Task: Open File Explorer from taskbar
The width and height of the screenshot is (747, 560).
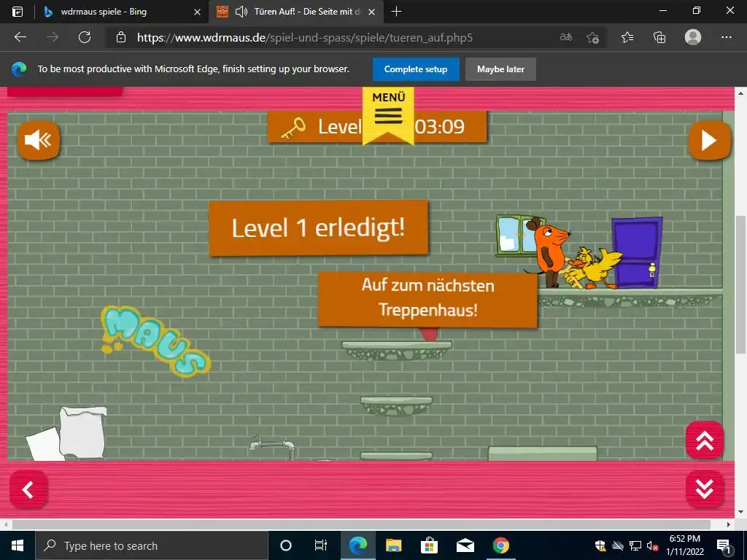Action: point(393,545)
